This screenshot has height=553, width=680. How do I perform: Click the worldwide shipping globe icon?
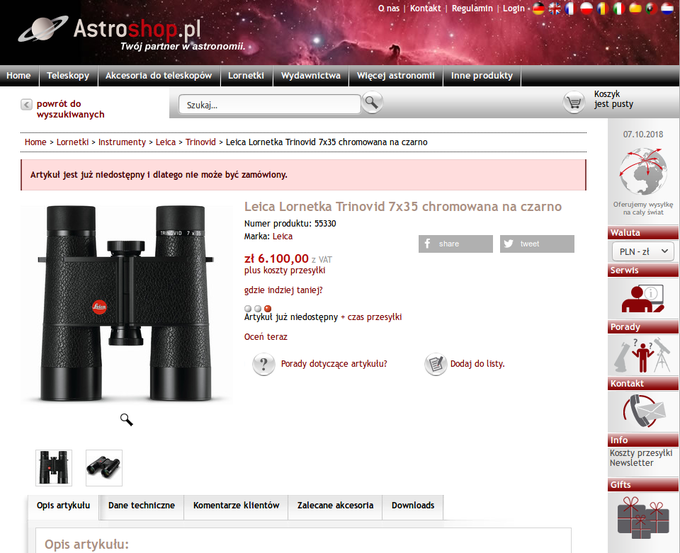pyautogui.click(x=643, y=172)
